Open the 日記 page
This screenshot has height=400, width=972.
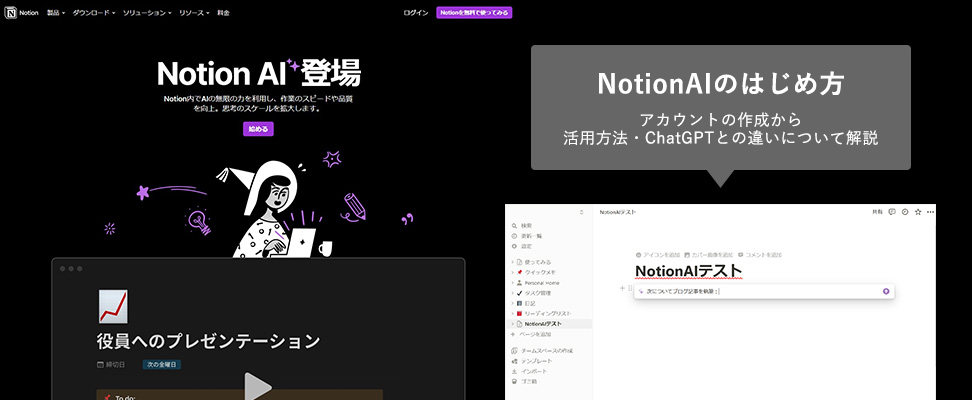(x=530, y=303)
